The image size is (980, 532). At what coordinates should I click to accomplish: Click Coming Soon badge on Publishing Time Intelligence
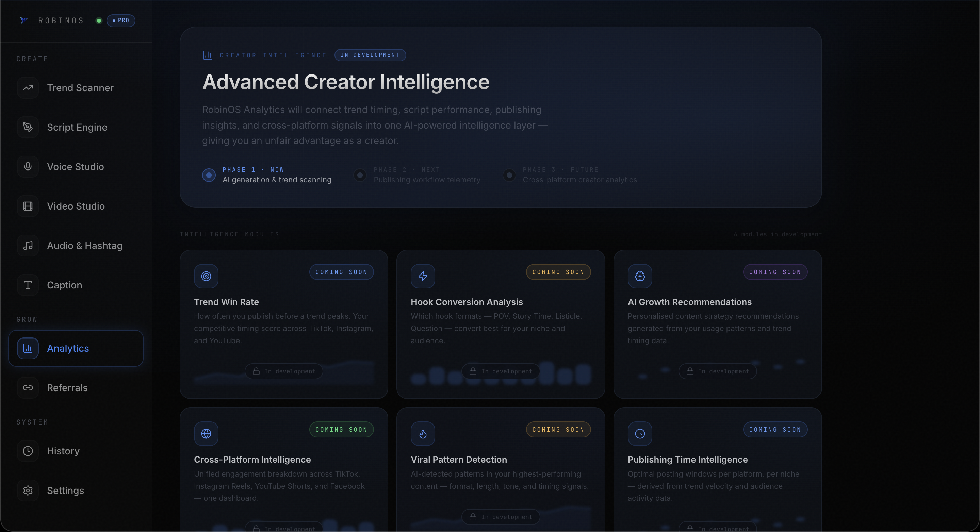[x=775, y=429]
